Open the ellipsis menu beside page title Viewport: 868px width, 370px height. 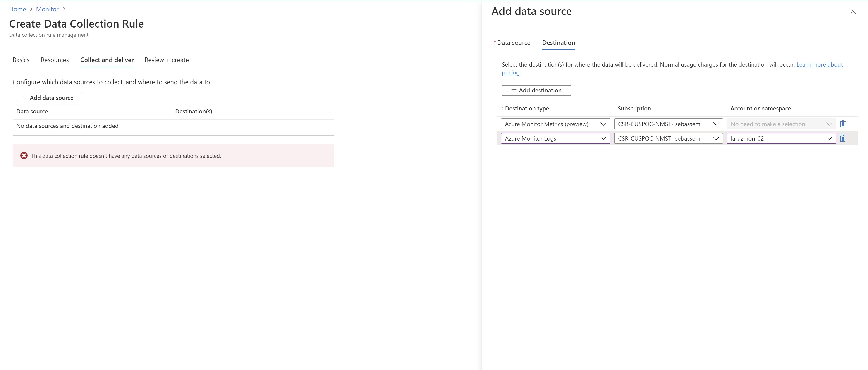coord(158,24)
